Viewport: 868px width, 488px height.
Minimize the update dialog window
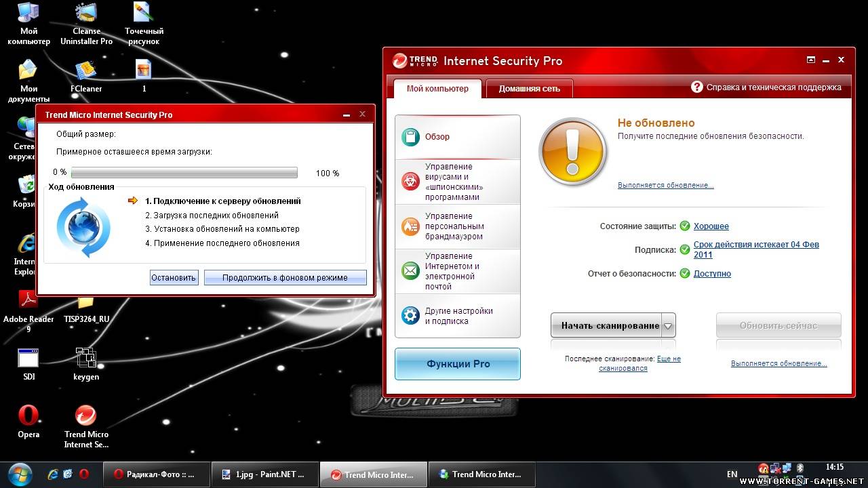(347, 115)
